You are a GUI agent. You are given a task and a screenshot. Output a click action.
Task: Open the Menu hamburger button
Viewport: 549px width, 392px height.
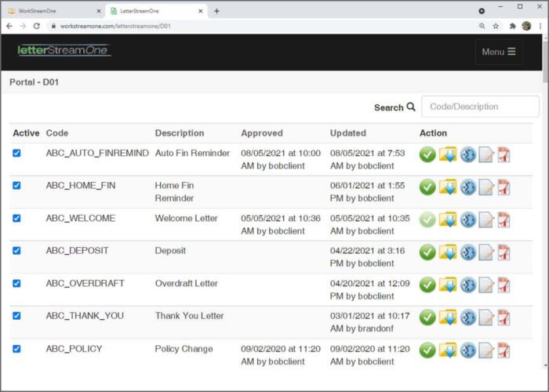tap(499, 52)
